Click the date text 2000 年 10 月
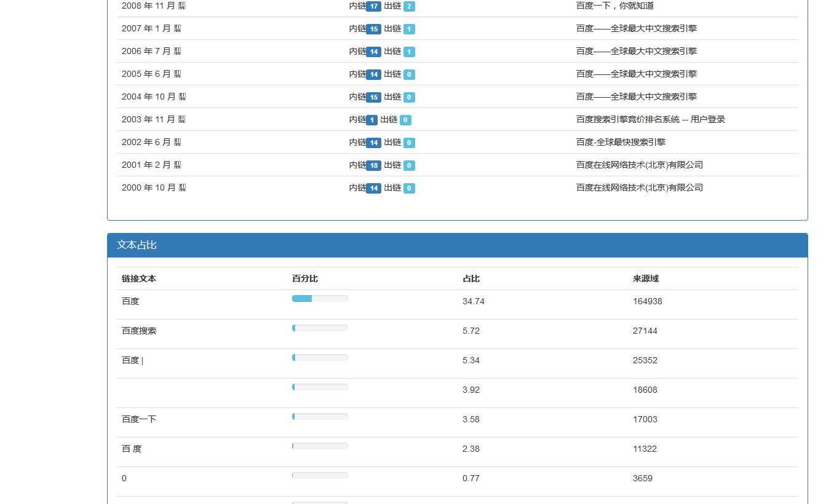Screen dimensions: 834x504 pos(149,187)
